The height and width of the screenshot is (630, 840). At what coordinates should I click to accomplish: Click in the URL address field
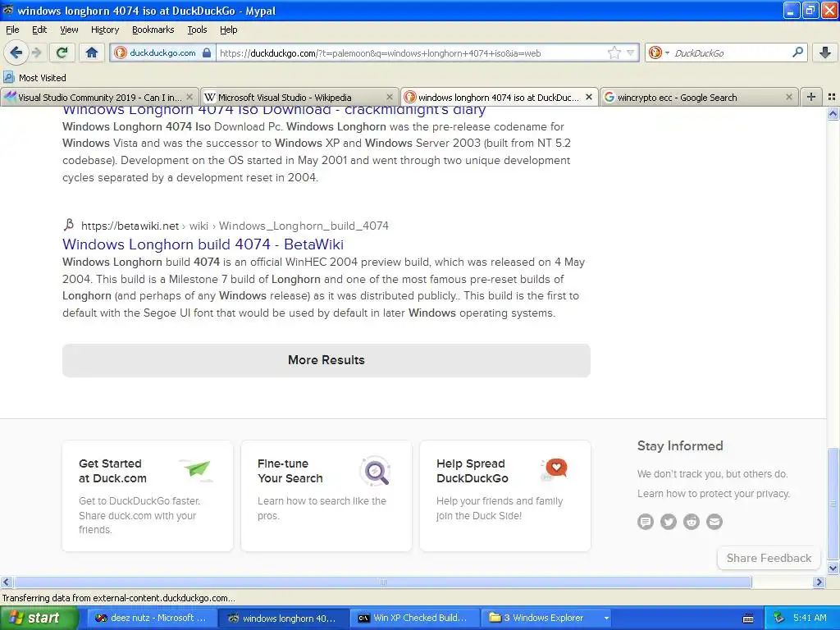point(410,52)
